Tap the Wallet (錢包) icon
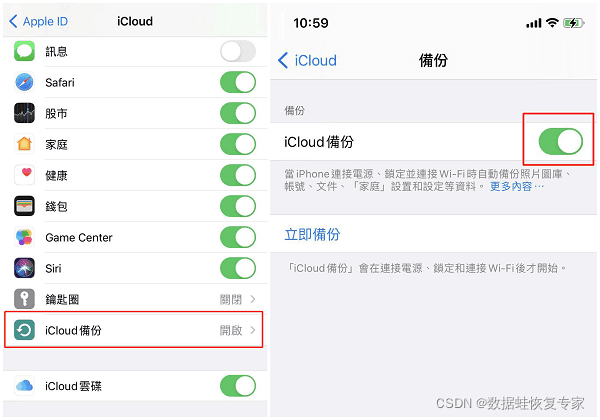 pos(24,206)
